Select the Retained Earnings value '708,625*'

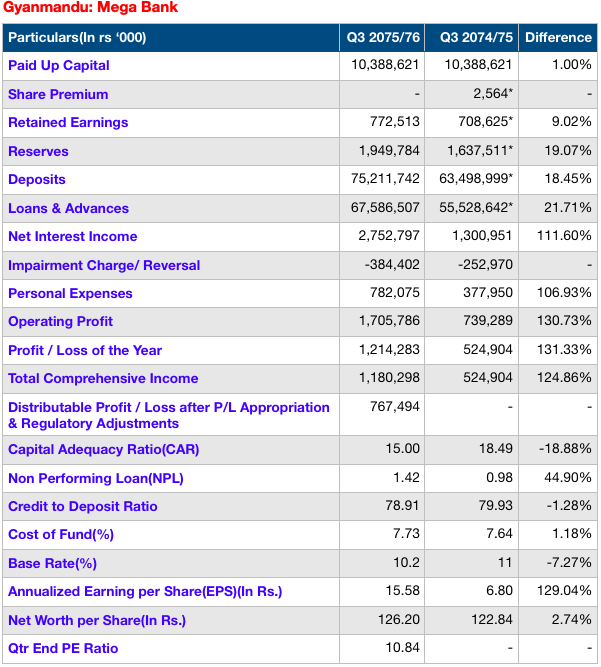pos(485,122)
